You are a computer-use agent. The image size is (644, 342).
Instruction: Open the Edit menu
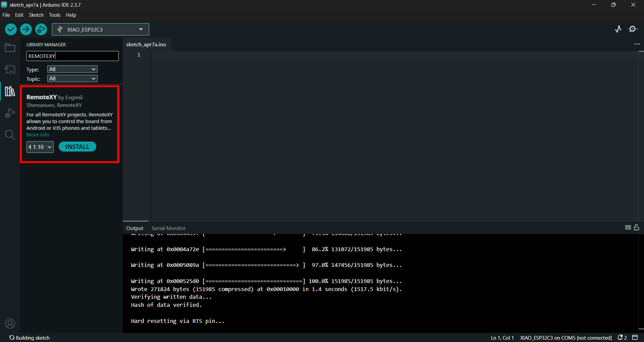[x=19, y=15]
